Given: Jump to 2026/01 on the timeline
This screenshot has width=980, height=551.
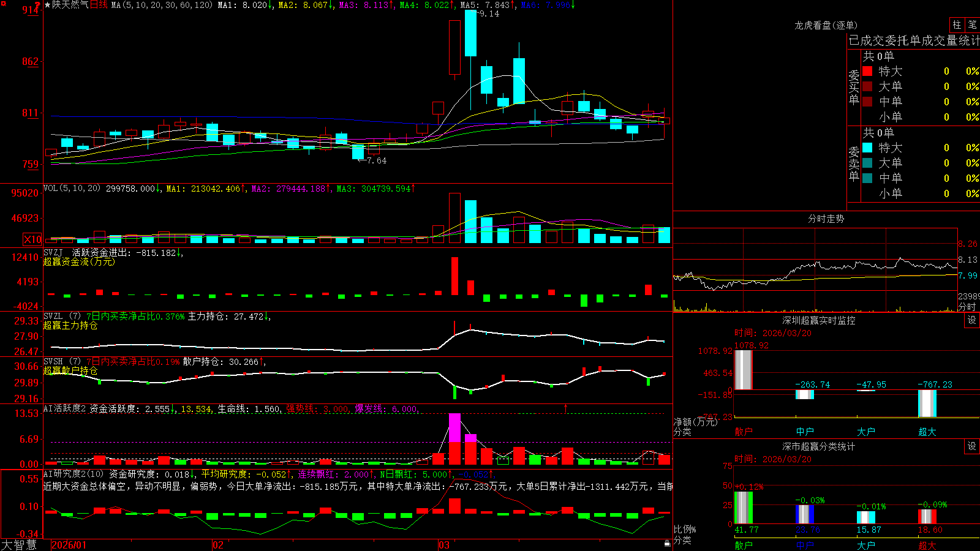Looking at the screenshot, I should pos(69,545).
